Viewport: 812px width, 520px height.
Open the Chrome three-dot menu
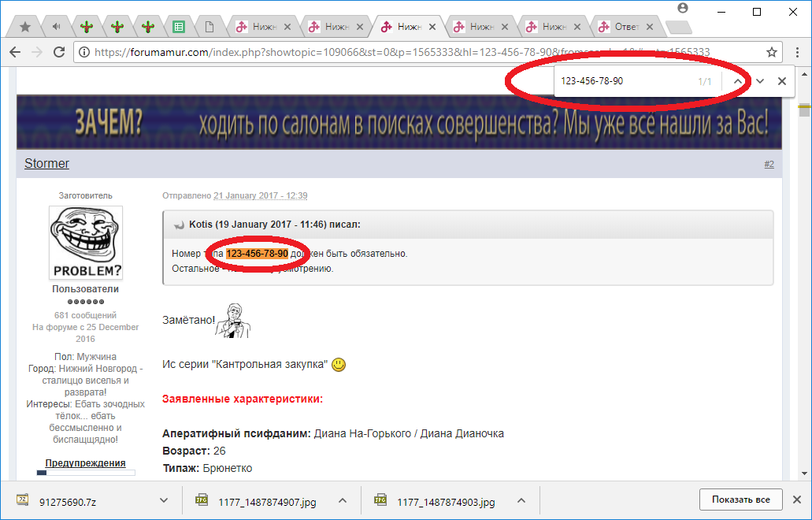point(796,52)
